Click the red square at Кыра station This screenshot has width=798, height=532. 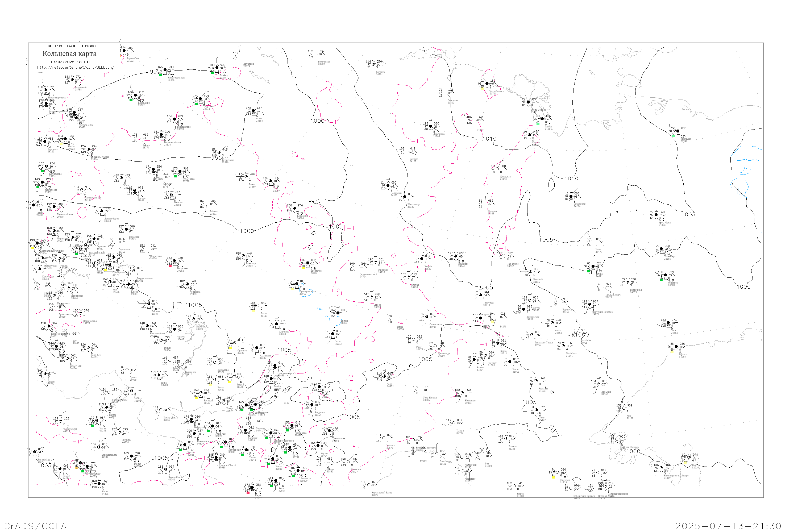[x=248, y=492]
